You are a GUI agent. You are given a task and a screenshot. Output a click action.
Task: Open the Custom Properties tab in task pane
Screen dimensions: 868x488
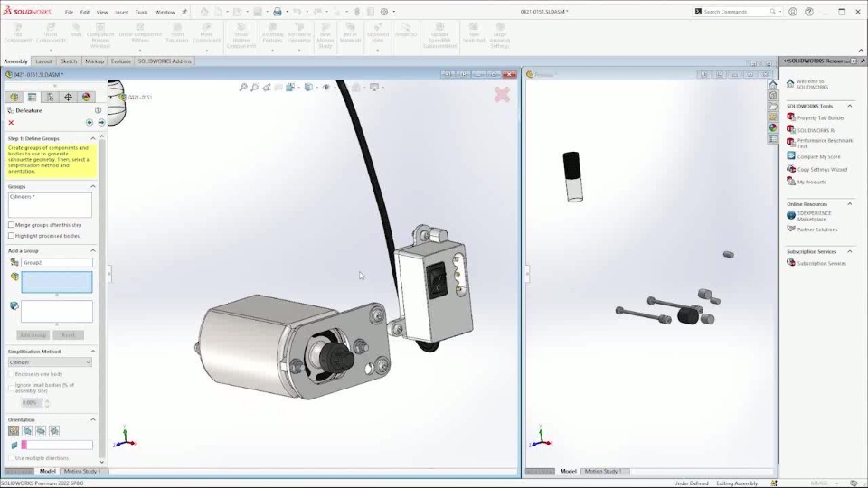[773, 139]
